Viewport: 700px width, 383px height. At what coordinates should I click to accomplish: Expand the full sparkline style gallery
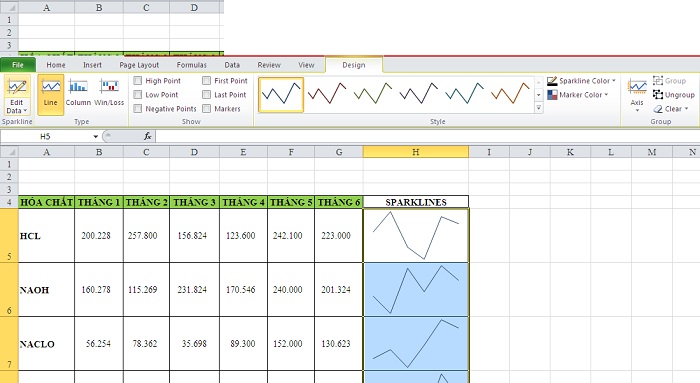(539, 108)
